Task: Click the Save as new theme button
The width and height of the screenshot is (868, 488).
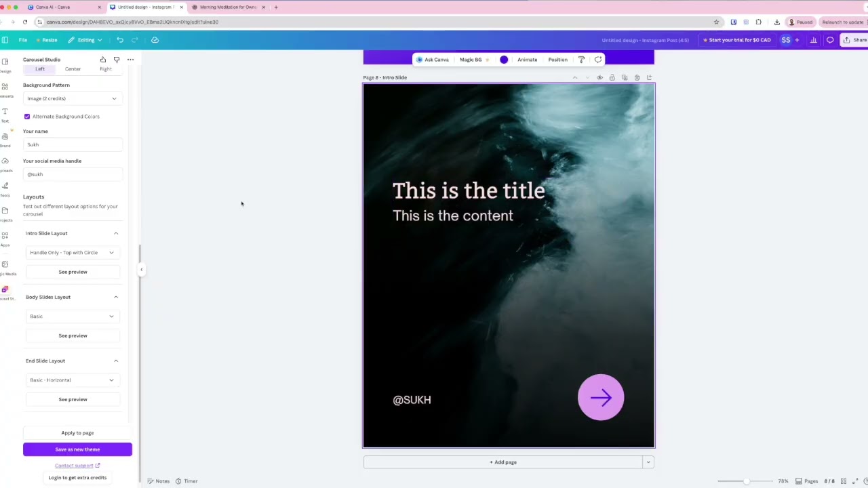Action: point(77,449)
